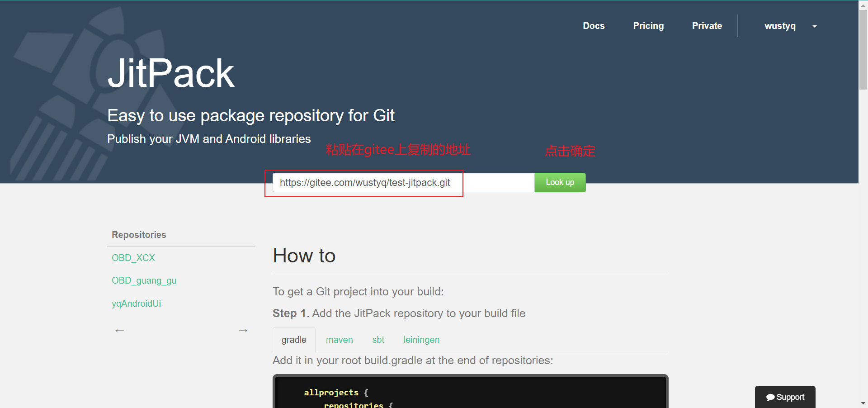This screenshot has width=868, height=408.
Task: Select the gradle tab
Action: [x=293, y=339]
